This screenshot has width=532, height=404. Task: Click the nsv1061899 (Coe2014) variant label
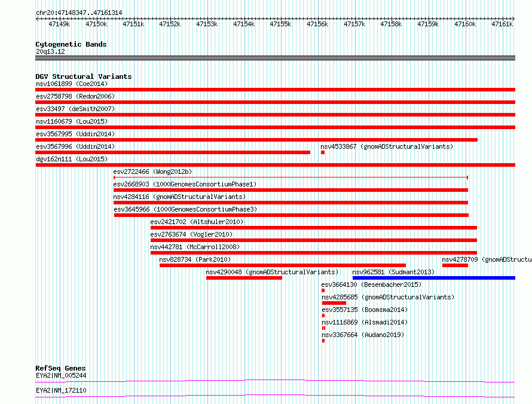[72, 84]
